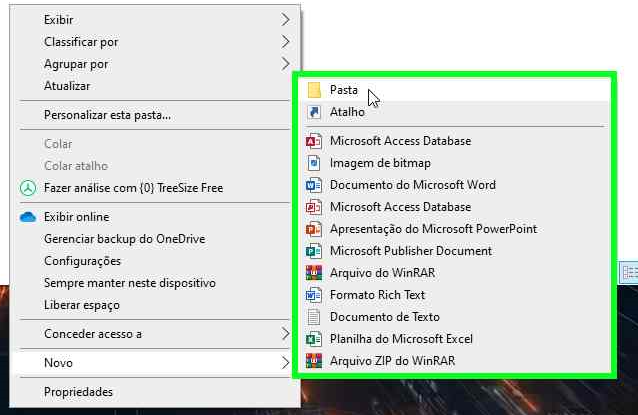The height and width of the screenshot is (415, 638).
Task: Click the Word document icon
Action: [x=314, y=185]
